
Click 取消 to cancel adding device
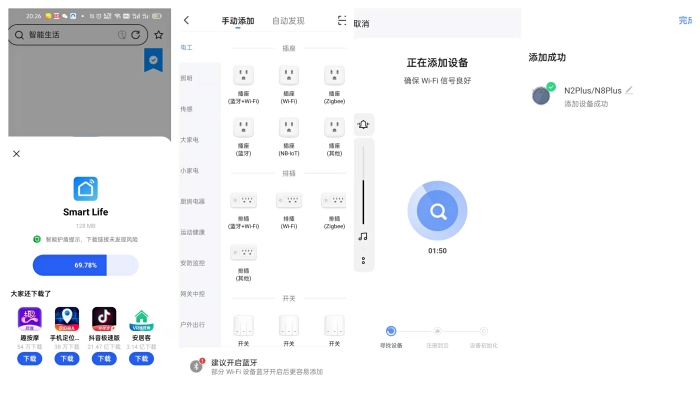(x=361, y=24)
